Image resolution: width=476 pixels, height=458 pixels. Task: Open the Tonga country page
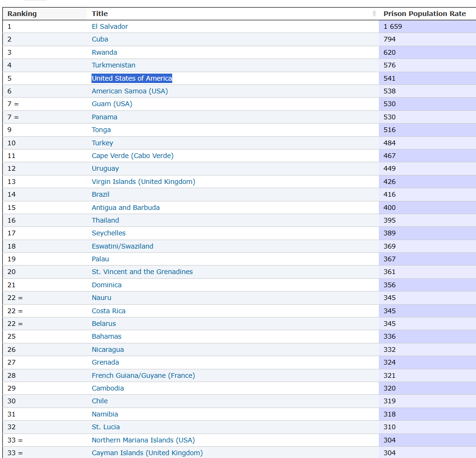click(101, 130)
